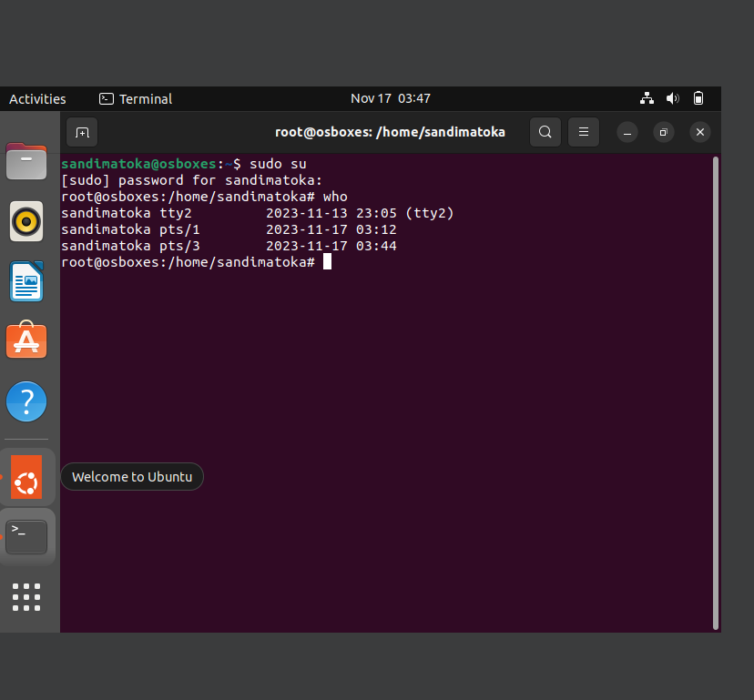Click the volume icon in top bar

(x=672, y=98)
